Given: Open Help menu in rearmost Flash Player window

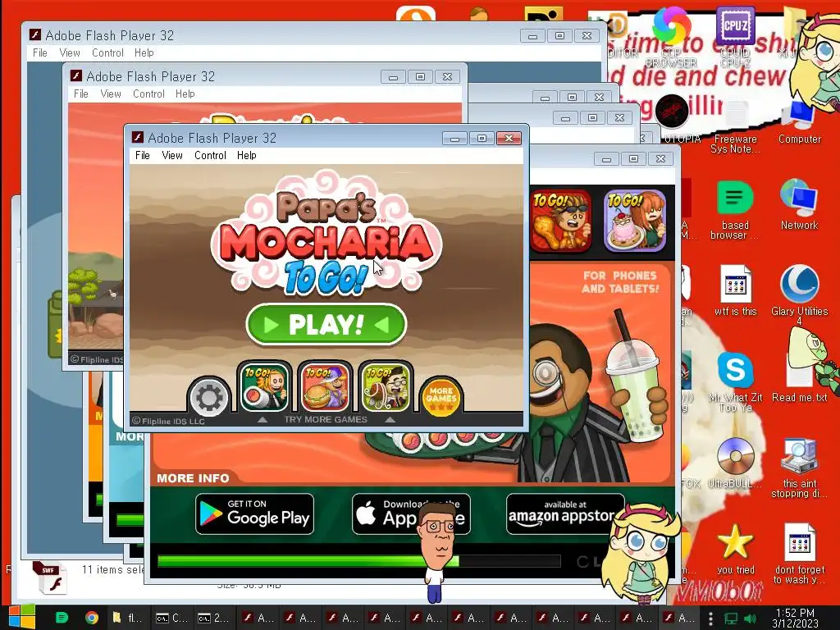Looking at the screenshot, I should [x=144, y=52].
